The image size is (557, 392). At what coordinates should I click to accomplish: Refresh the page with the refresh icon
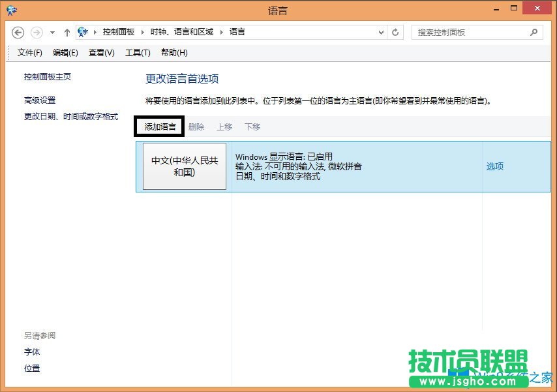[x=395, y=31]
